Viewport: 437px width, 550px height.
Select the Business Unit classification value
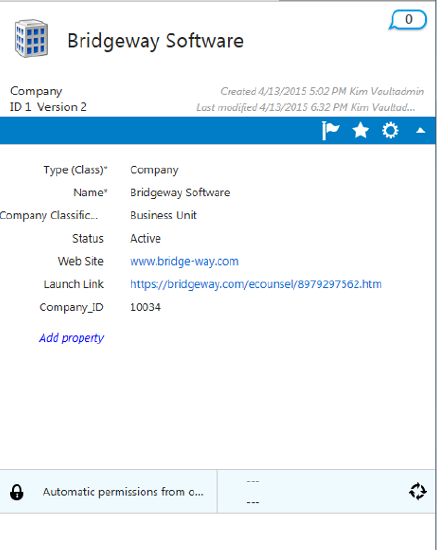tap(163, 215)
